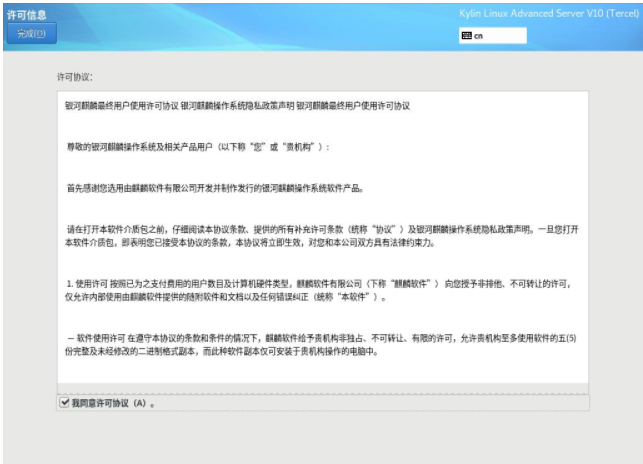
Task: Click the 许可信息 page title
Action: coord(27,15)
